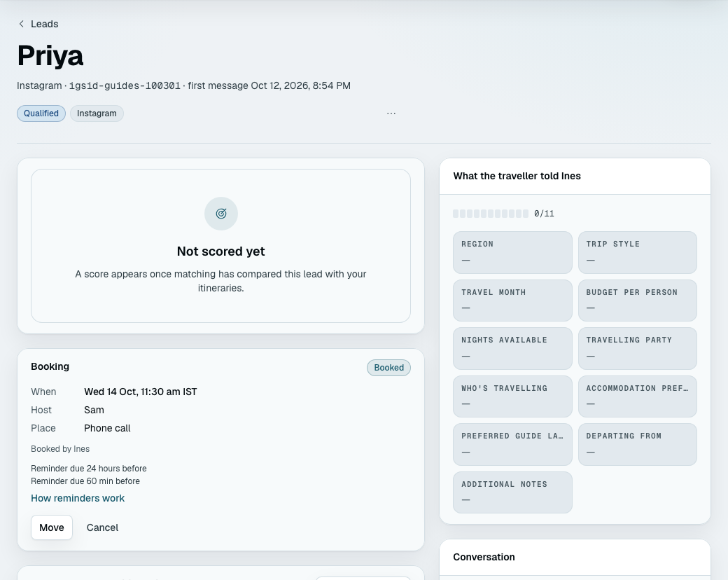Click the back chevron beside Leads
Image resolution: width=728 pixels, height=580 pixels.
(x=22, y=24)
